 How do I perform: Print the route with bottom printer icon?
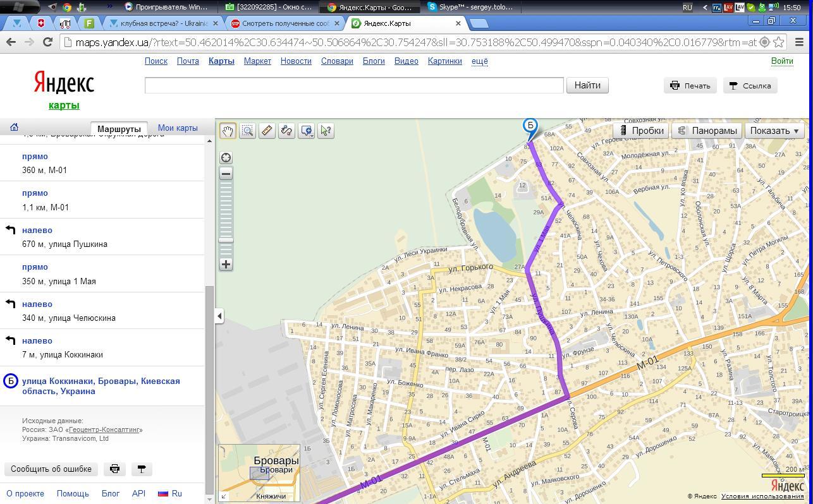tap(114, 469)
